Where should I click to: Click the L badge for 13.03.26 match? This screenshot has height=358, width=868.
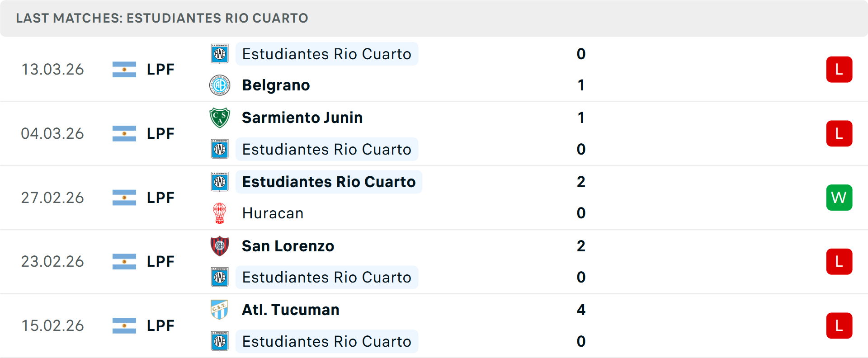click(839, 70)
